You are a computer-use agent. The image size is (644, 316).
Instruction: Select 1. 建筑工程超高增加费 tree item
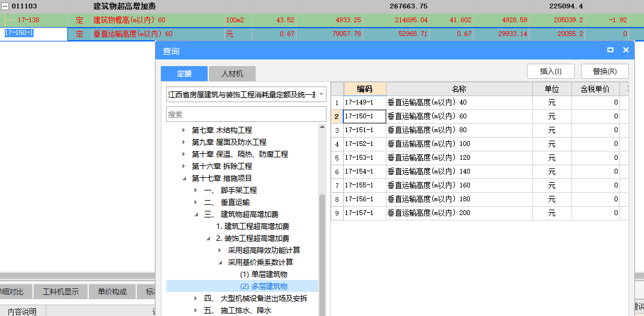pyautogui.click(x=253, y=226)
